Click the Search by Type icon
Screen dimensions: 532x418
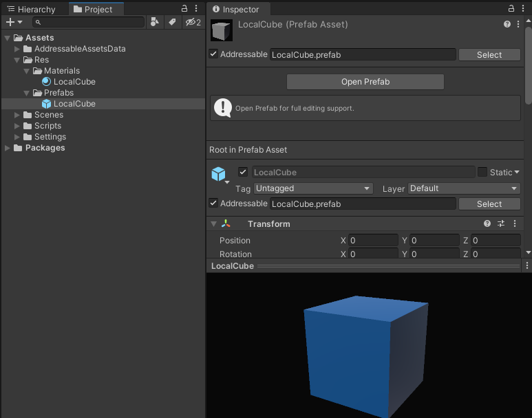pos(155,22)
